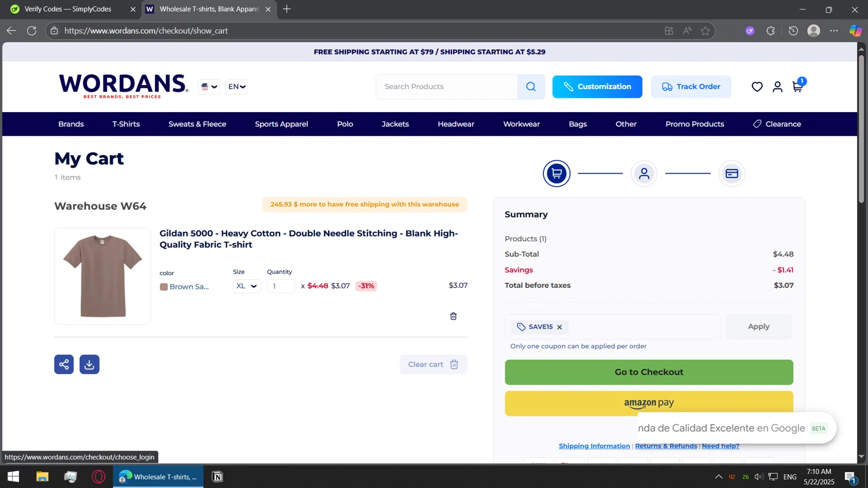Click the Search Products field

tap(447, 87)
